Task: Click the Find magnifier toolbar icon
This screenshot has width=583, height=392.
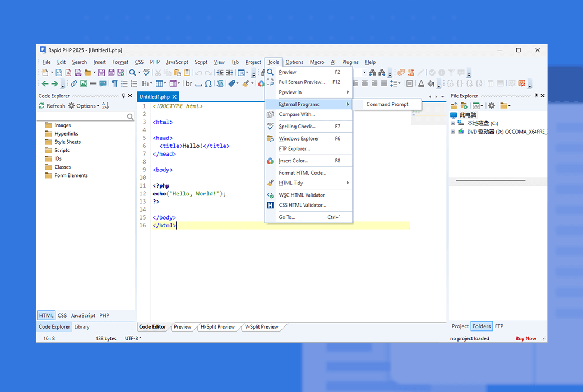Action: click(x=132, y=72)
